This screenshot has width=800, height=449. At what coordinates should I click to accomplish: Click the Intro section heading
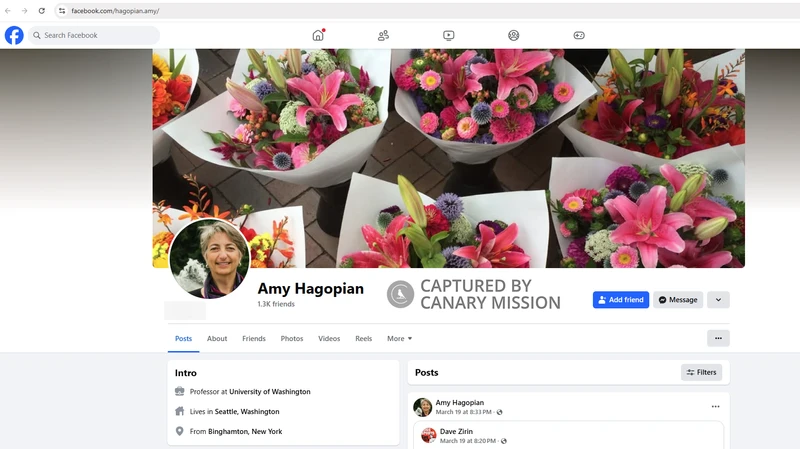[186, 373]
